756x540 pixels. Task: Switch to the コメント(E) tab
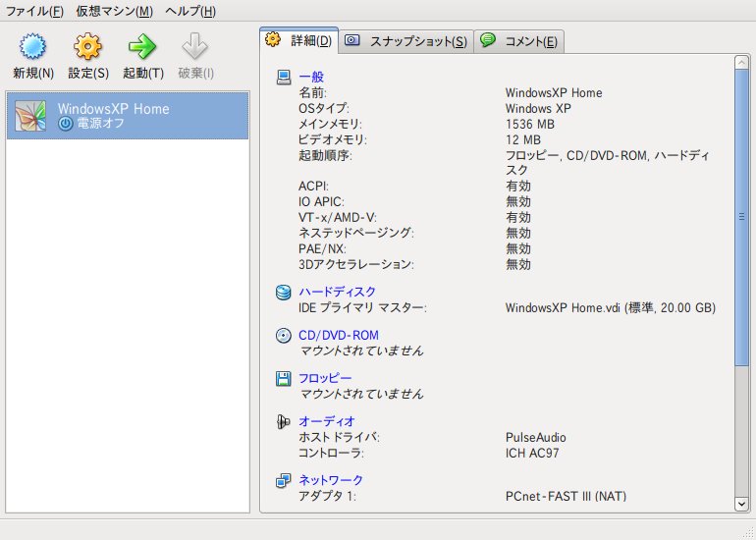(x=519, y=42)
